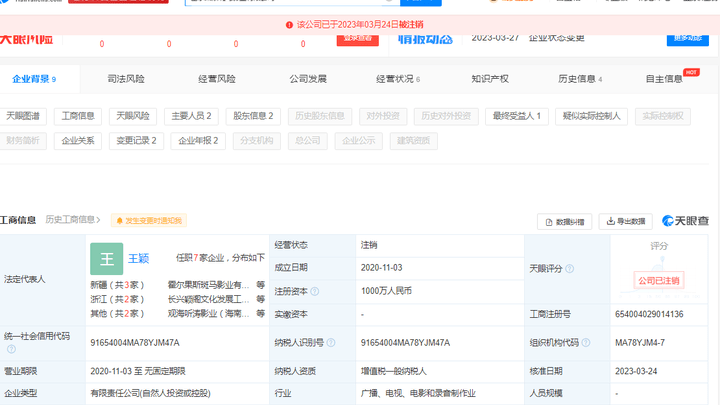This screenshot has width=720, height=405.
Task: Click 浙江（共2家） region entry
Action: [x=118, y=299]
